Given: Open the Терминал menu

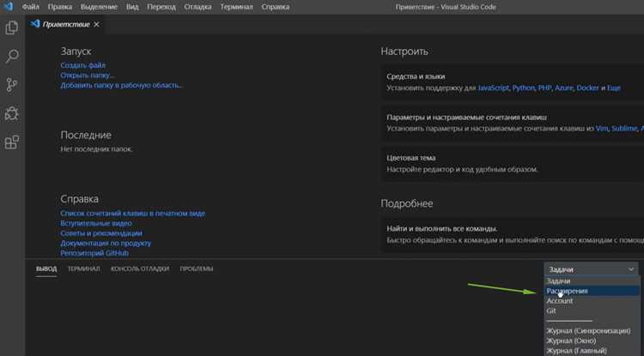Looking at the screenshot, I should 237,7.
